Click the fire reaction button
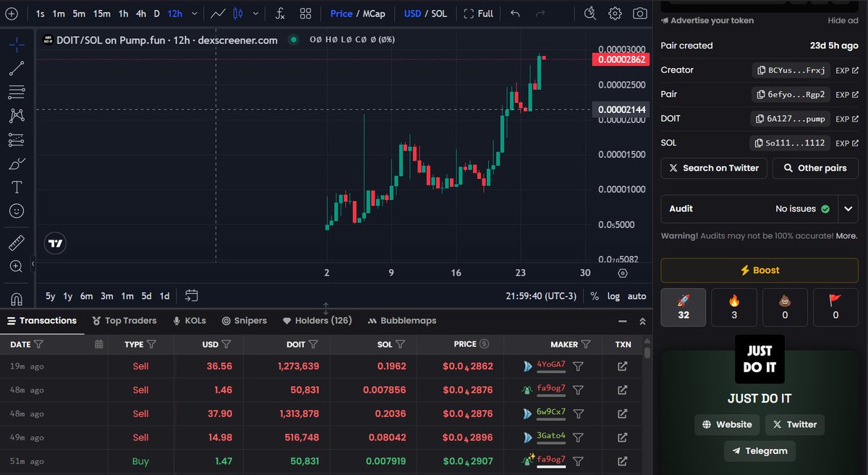 pos(734,307)
